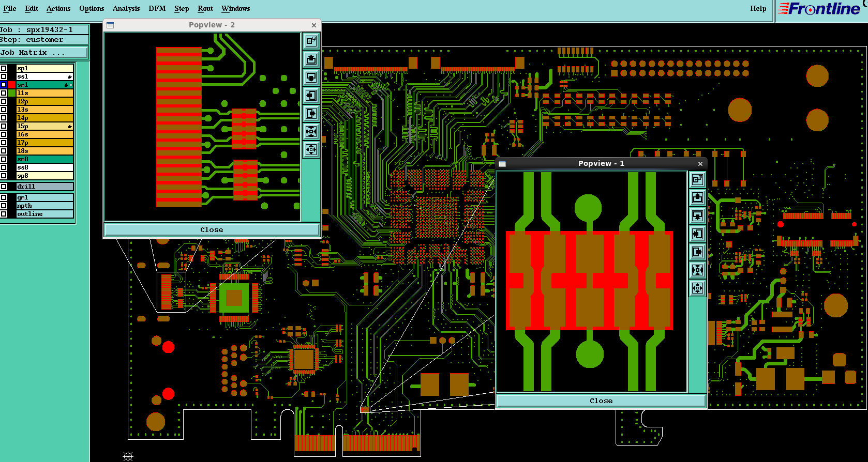868x462 pixels.
Task: Click the pan-up icon in Popview 1
Action: click(697, 197)
